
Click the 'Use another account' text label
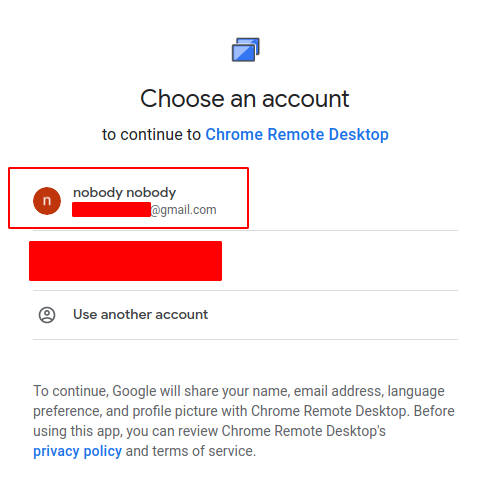click(140, 315)
